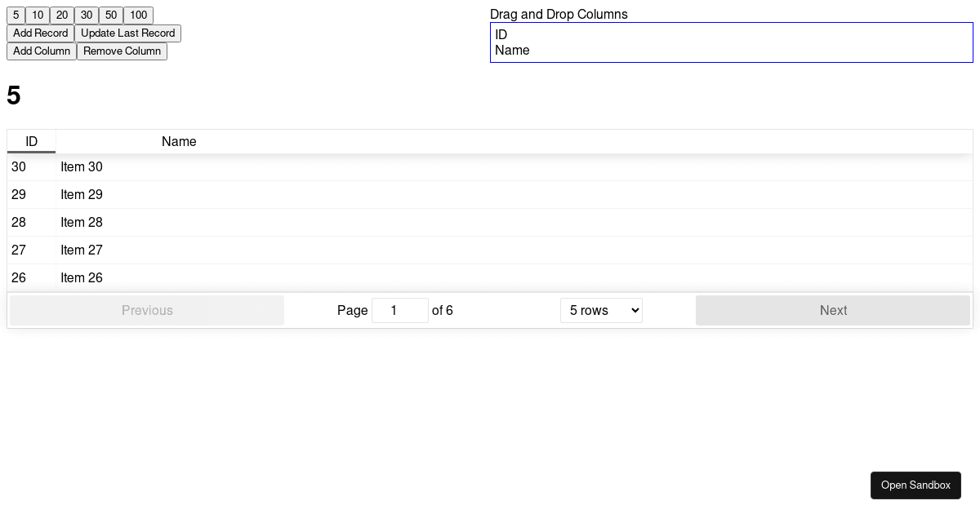Image resolution: width=980 pixels, height=514 pixels.
Task: Open the 5 rows dropdown
Action: tap(601, 310)
